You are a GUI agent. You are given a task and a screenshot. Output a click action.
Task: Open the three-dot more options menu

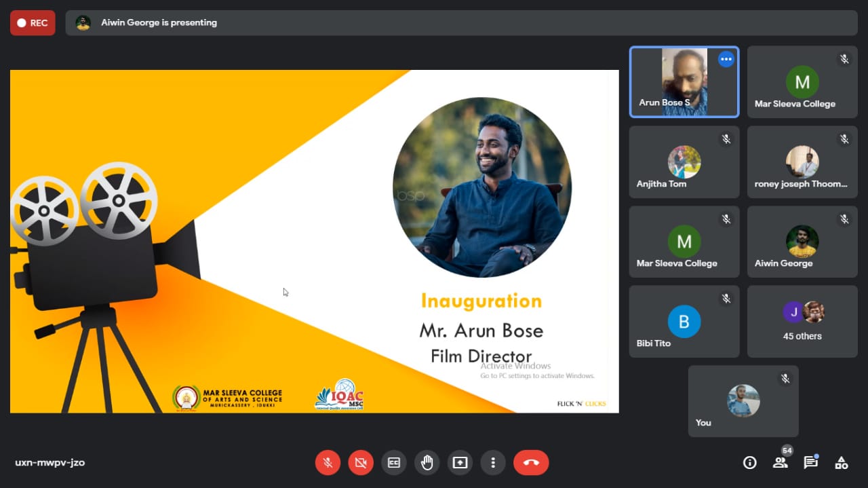[493, 463]
